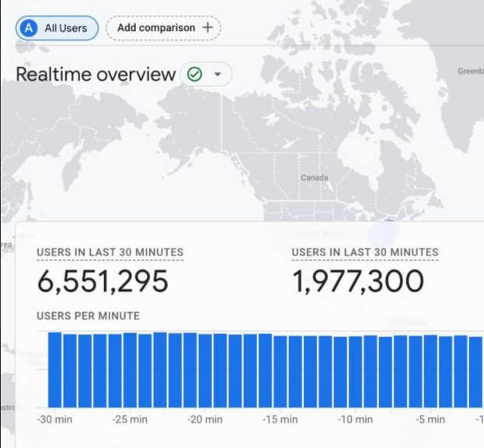
Task: Select the bar at -15 min
Action: pyautogui.click(x=280, y=371)
